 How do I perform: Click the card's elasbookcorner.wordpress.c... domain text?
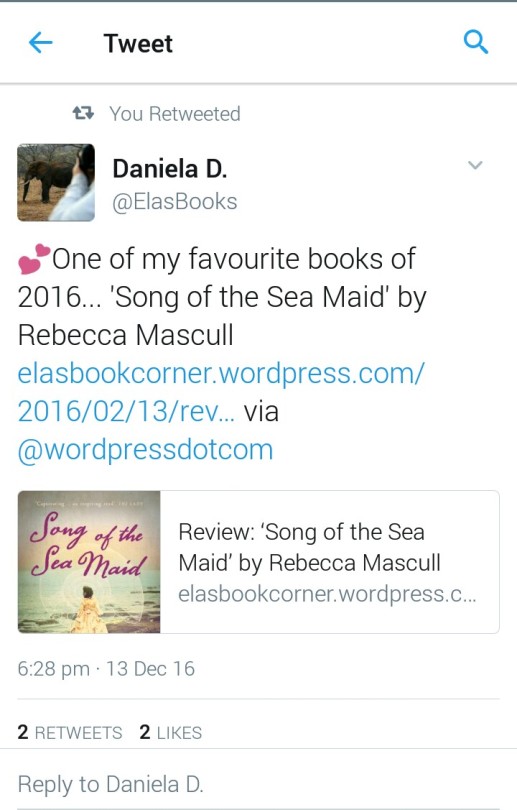[x=327, y=594]
